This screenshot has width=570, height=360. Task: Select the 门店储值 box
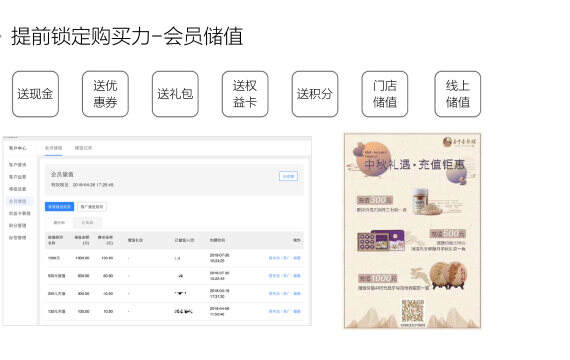pyautogui.click(x=385, y=94)
